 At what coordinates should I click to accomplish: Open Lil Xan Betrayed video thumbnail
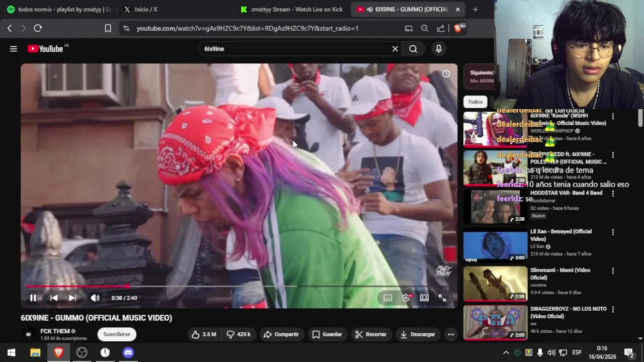pyautogui.click(x=495, y=245)
